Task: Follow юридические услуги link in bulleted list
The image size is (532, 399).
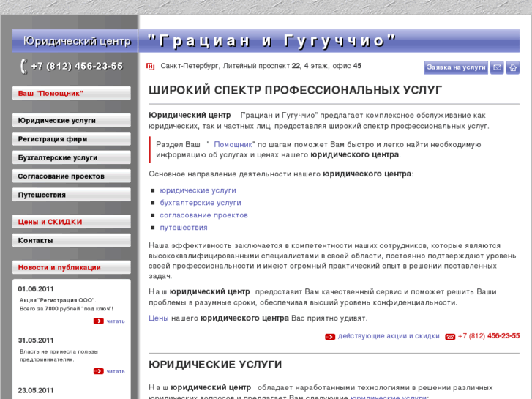Action: pyautogui.click(x=198, y=190)
